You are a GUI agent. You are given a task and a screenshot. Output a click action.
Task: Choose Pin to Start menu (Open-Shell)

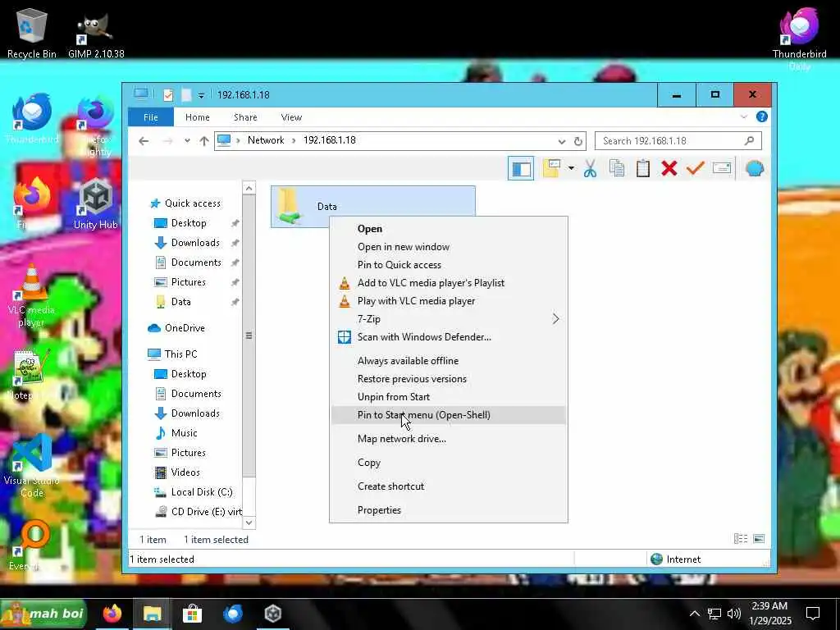point(449,414)
